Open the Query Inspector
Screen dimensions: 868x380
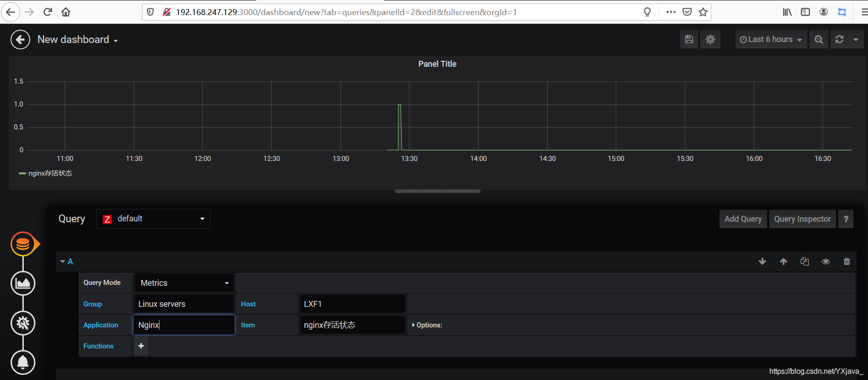tap(802, 219)
